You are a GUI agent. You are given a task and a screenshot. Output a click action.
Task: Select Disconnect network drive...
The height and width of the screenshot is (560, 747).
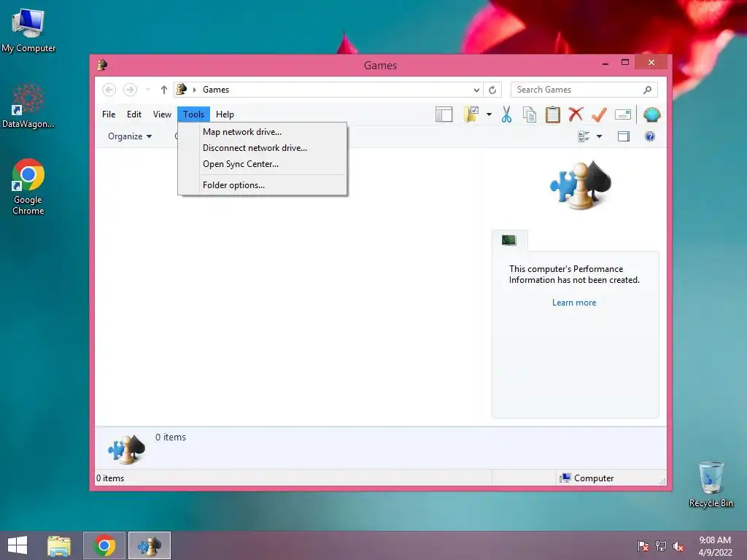coord(262,148)
